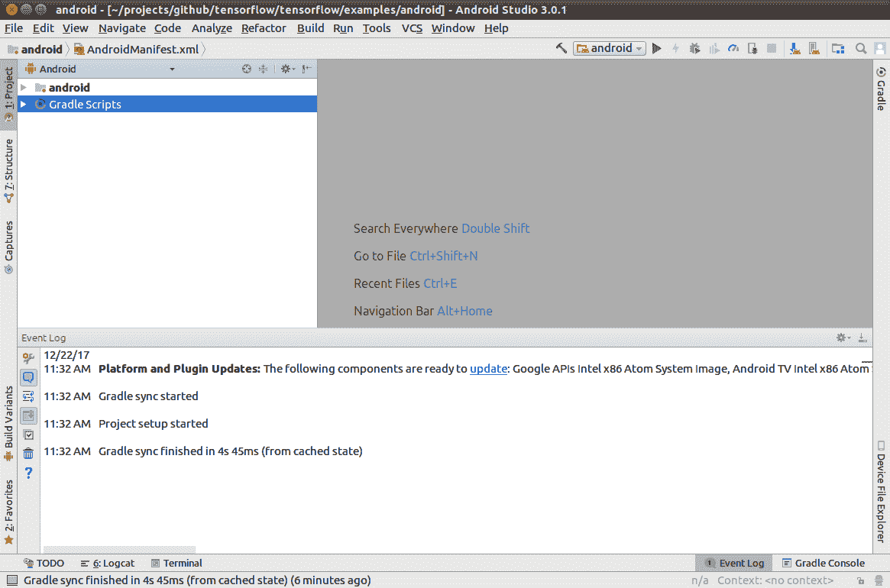Click the Debug app bug icon

694,48
